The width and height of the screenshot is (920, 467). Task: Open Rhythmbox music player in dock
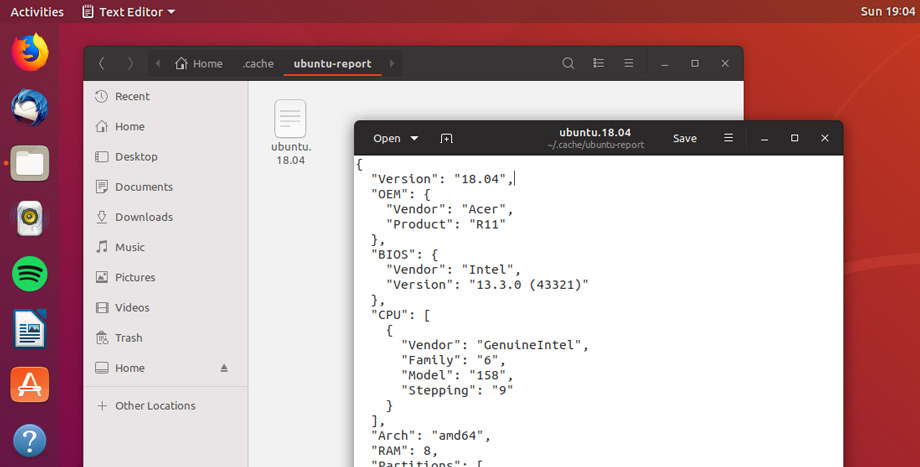(x=30, y=217)
